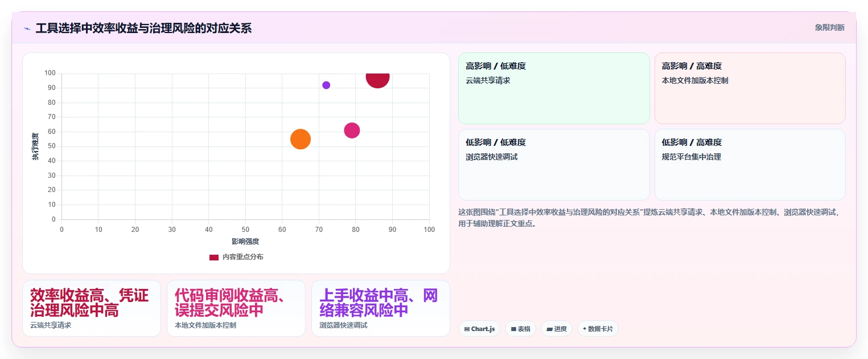Select the pink bubble in chart
This screenshot has width=868, height=359.
(352, 130)
